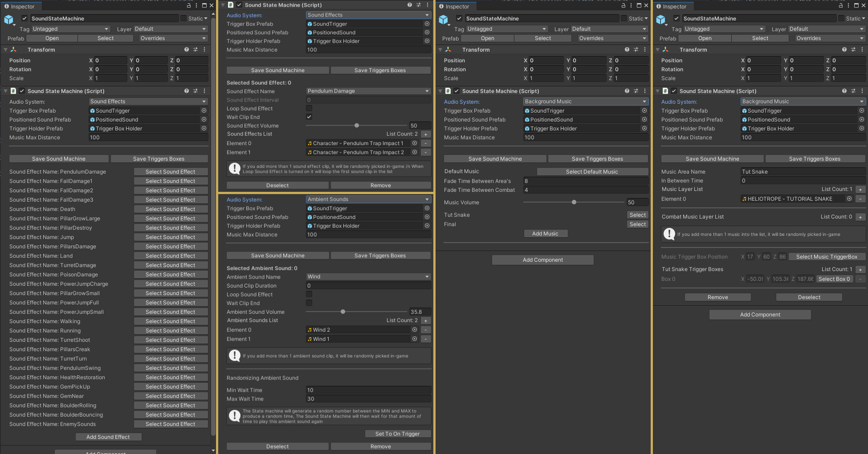This screenshot has height=454, width=868.
Task: Open the Ambient Sounds audio system dropdown
Action: tap(368, 199)
